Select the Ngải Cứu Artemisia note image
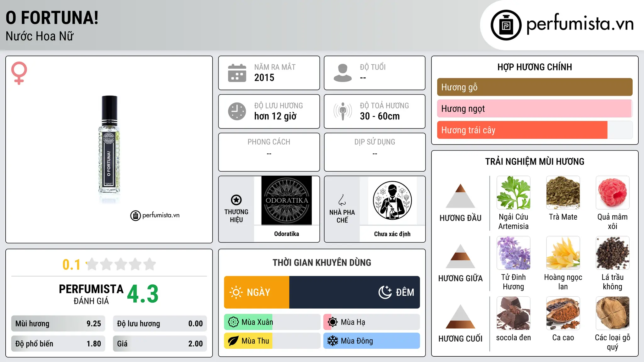 tap(514, 193)
